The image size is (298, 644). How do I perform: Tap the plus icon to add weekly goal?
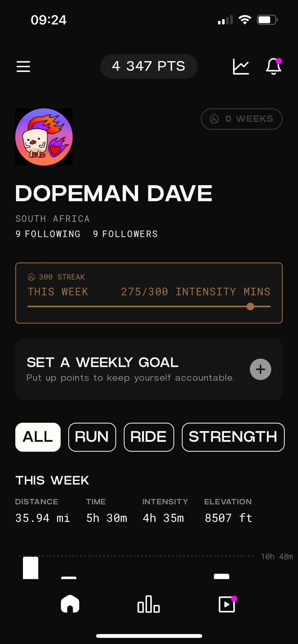(260, 369)
